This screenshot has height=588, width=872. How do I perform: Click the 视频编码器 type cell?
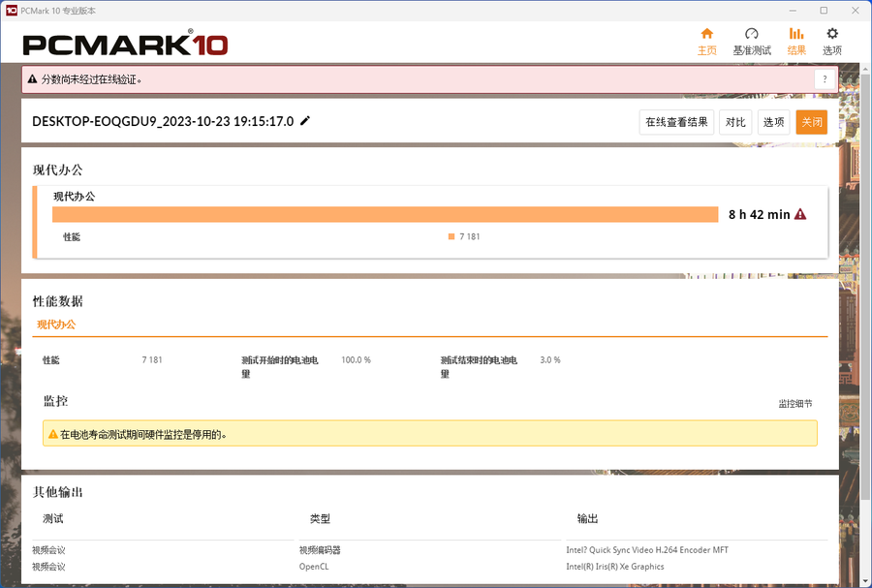pos(320,549)
